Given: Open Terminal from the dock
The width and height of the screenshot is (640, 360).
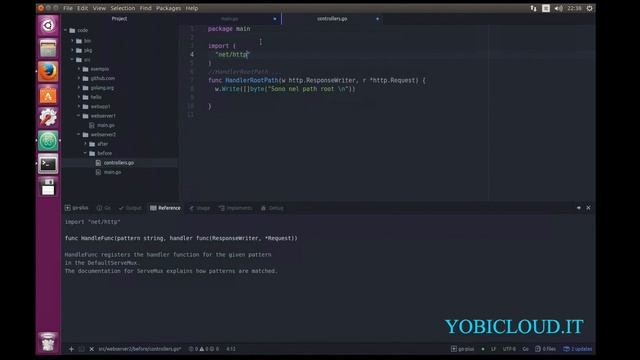Looking at the screenshot, I should click(48, 164).
